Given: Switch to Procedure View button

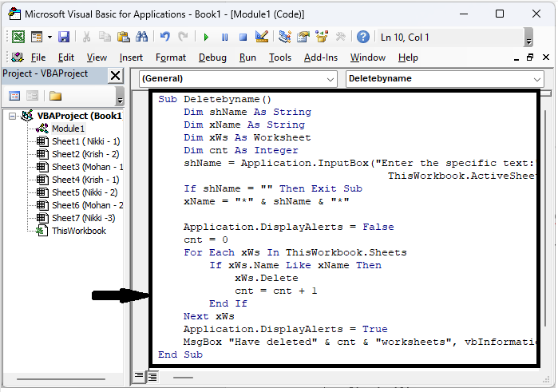Looking at the screenshot, I should pos(138,376).
